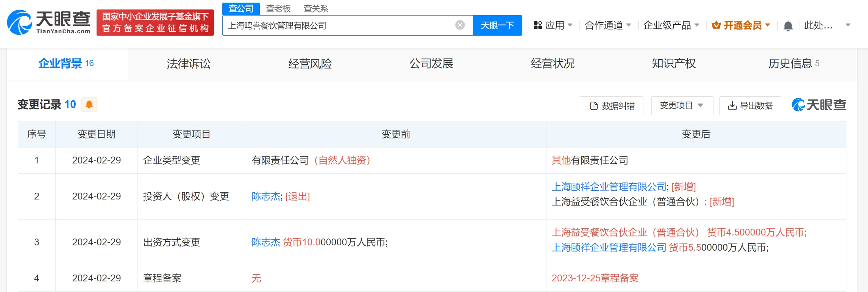
Task: Click the 数据纠错 button
Action: click(611, 106)
